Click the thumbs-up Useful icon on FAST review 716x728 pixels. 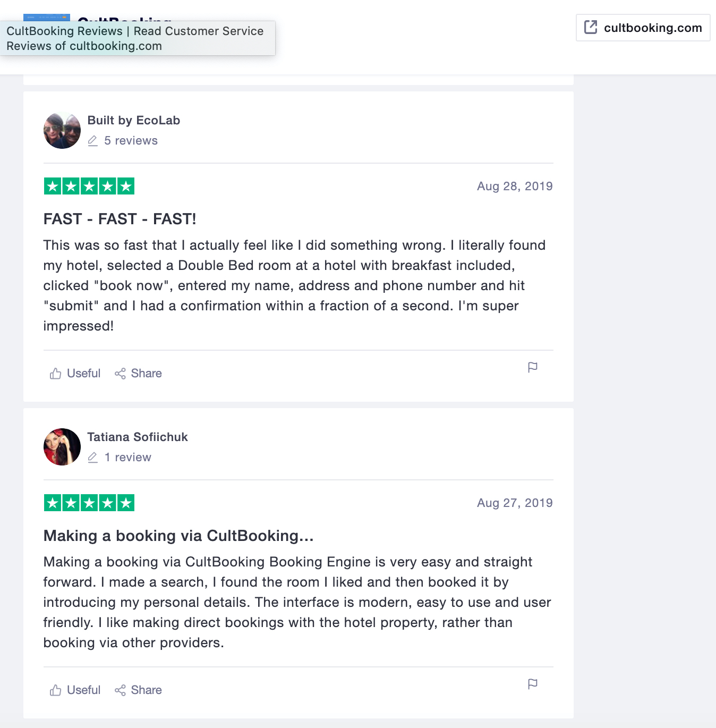click(56, 373)
